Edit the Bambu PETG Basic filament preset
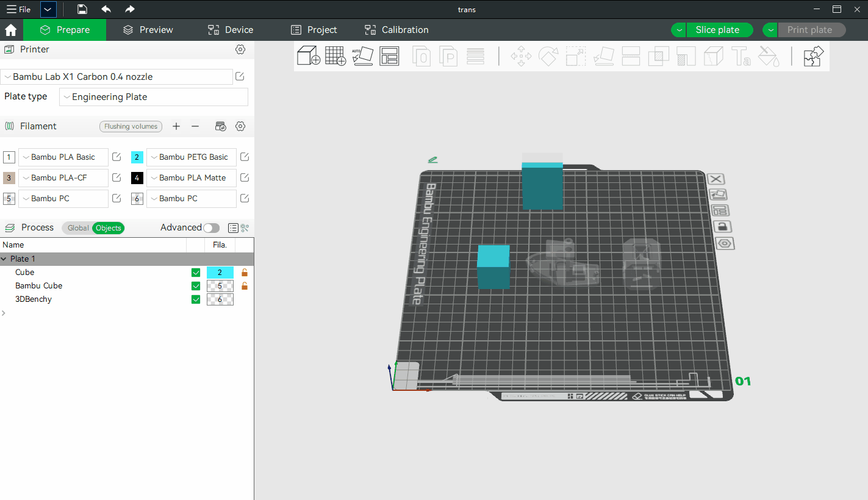 pos(245,157)
